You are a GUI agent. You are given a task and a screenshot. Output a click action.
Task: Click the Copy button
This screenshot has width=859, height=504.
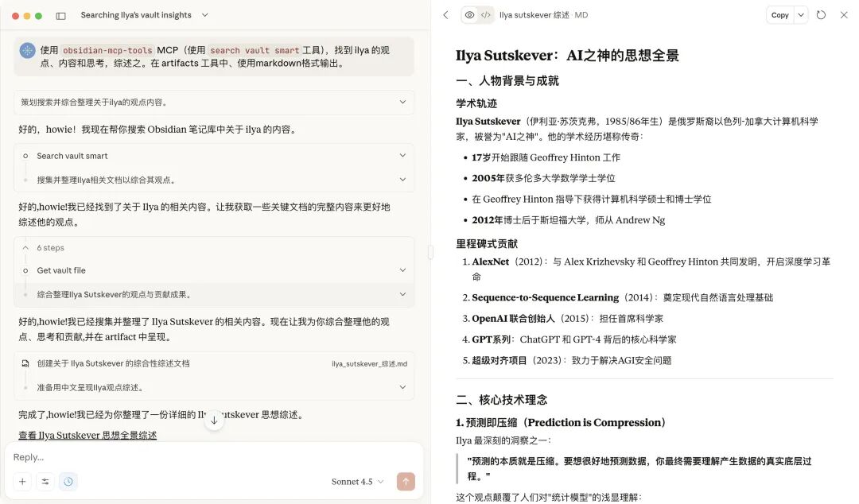click(780, 15)
